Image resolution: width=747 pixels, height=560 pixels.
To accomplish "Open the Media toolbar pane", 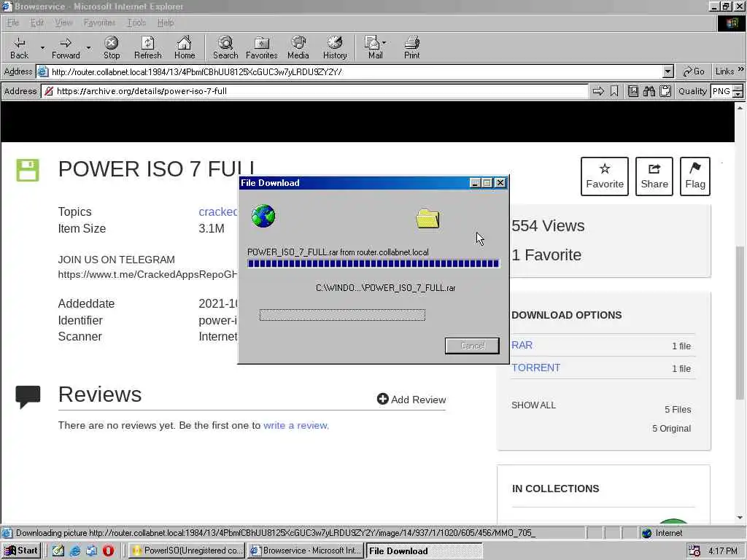I will pyautogui.click(x=298, y=47).
